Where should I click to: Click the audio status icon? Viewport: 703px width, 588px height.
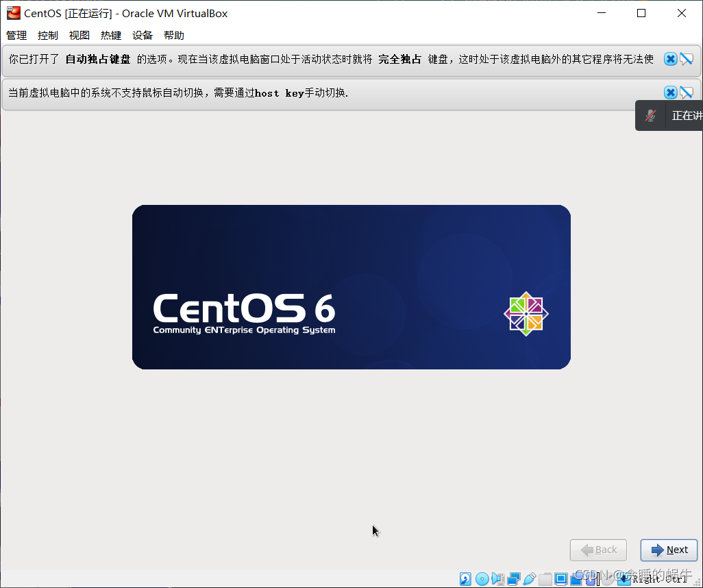click(498, 579)
